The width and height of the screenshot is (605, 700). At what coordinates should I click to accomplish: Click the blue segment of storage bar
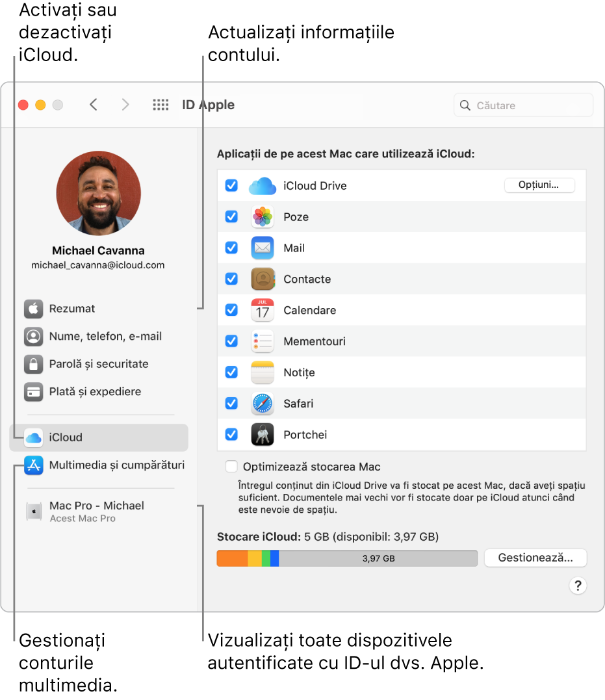[275, 558]
